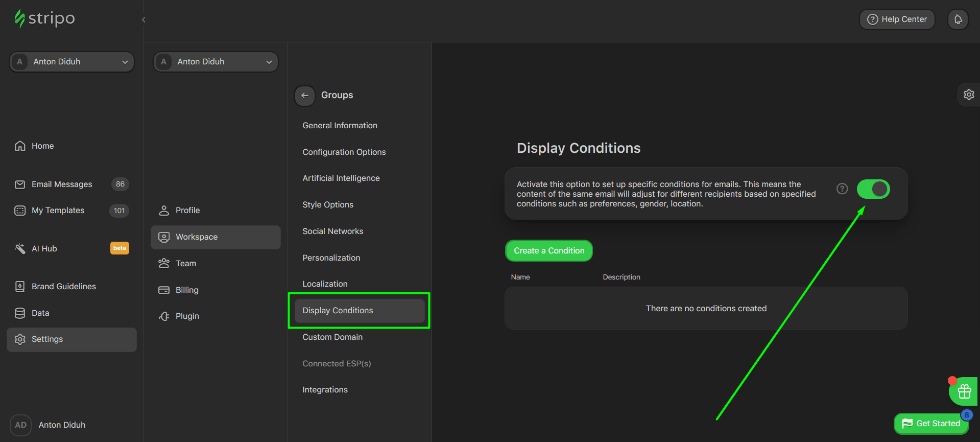Click the Brand Guidelines icon
Viewport: 980px width, 442px height.
(20, 287)
